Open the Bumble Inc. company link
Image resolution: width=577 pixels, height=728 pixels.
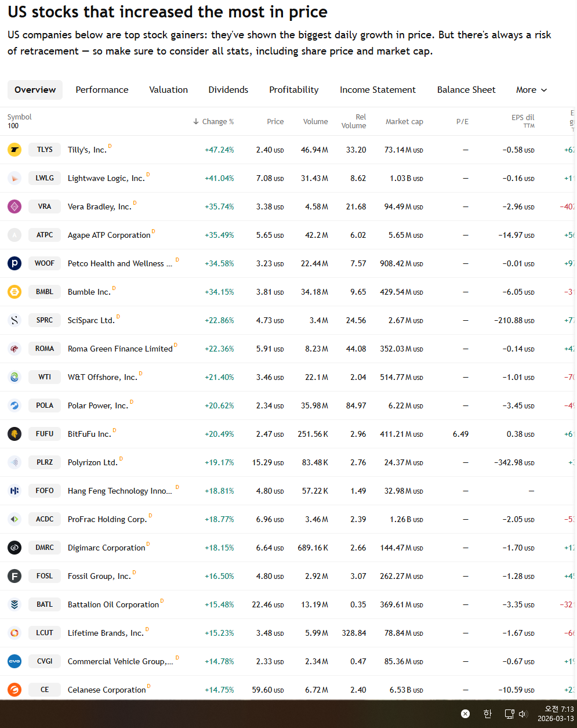click(x=89, y=292)
